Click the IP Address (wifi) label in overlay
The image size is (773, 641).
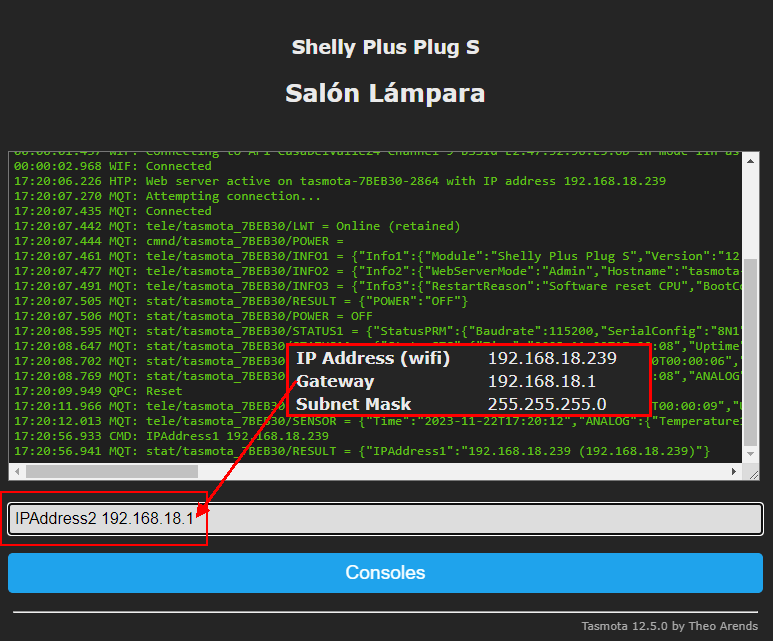[x=373, y=358]
